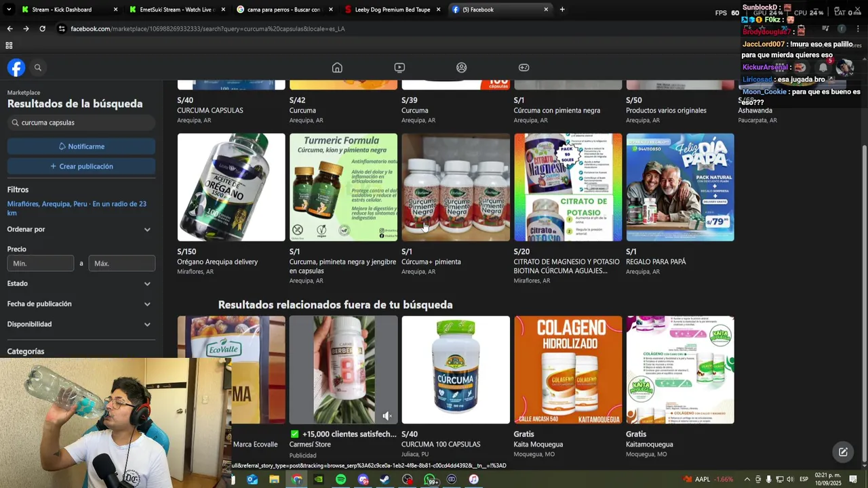Click the Ashawanda listing text
Viewport: 868px width, 488px height.
pos(755,110)
